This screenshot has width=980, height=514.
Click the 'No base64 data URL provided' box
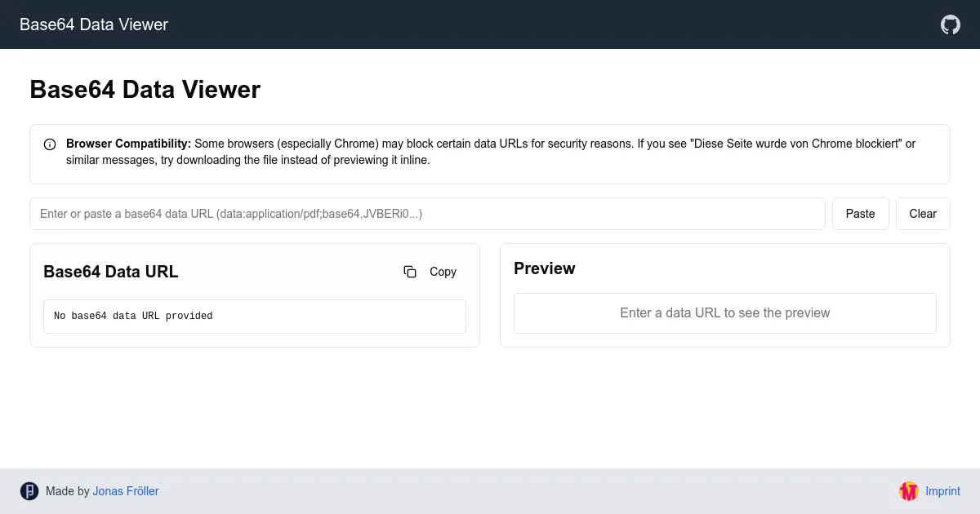pos(254,316)
